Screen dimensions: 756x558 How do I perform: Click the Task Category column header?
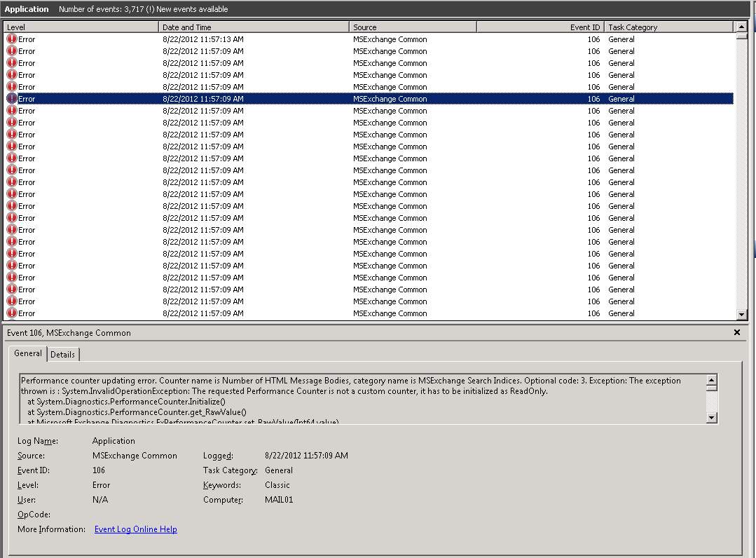pyautogui.click(x=668, y=27)
